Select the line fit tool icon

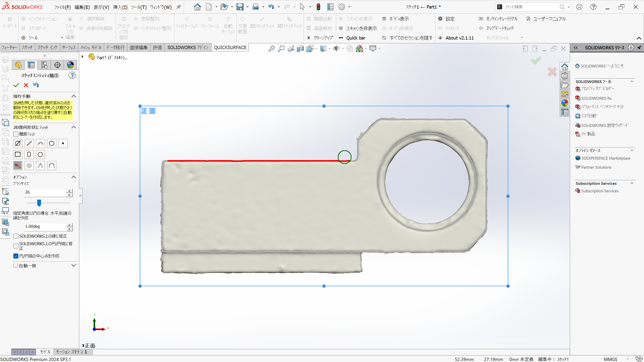[29, 143]
